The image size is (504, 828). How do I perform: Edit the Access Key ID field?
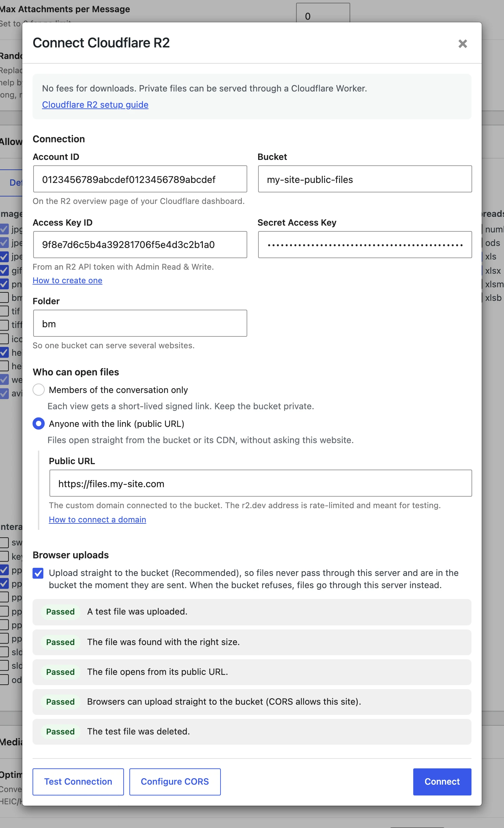140,245
